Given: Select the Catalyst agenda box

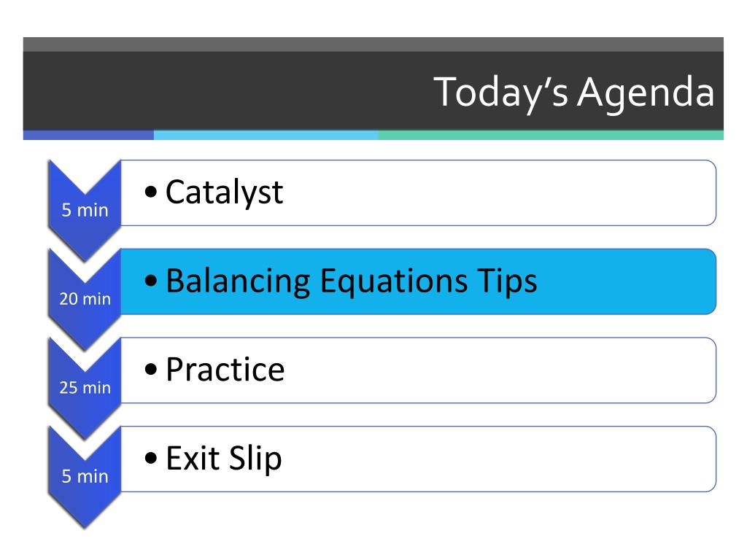Looking at the screenshot, I should tap(418, 192).
